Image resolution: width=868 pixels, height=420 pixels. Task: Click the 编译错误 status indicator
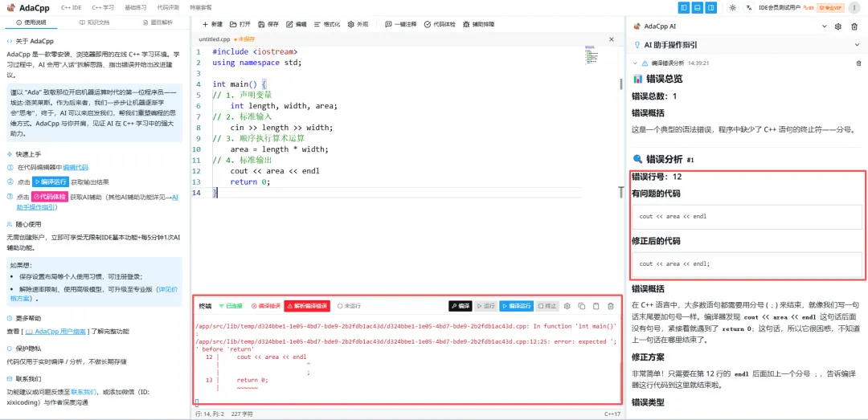coord(266,306)
